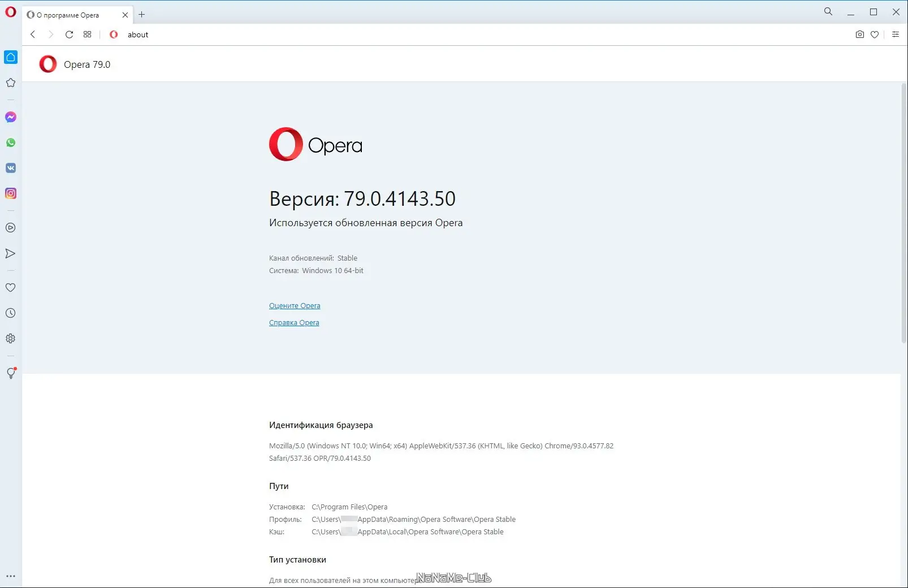Open the Player sidebar icon

tap(11, 228)
